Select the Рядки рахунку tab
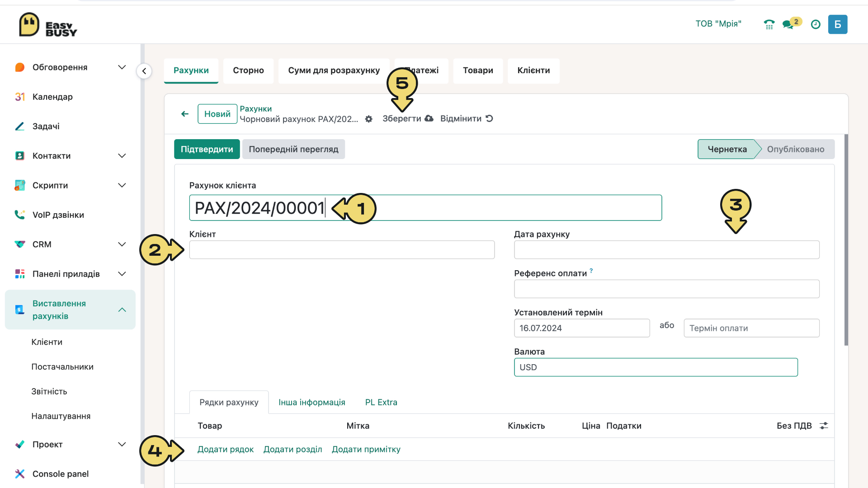868x488 pixels. (229, 402)
